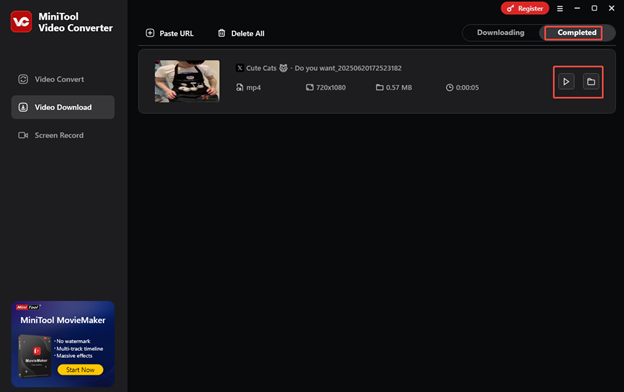Open the download folder for Cute Cats video

[591, 82]
